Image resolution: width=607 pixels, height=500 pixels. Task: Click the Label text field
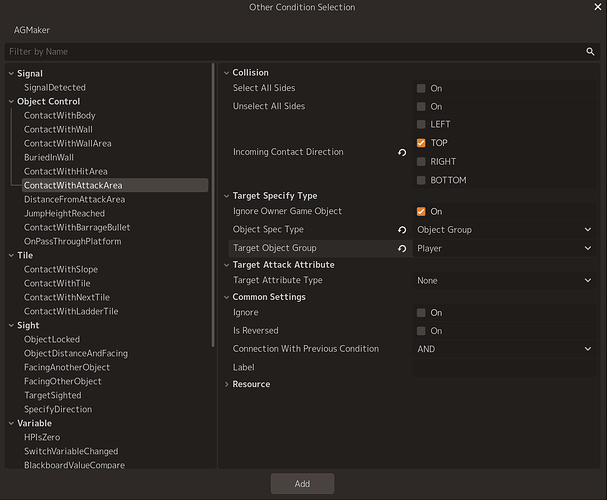pos(504,367)
